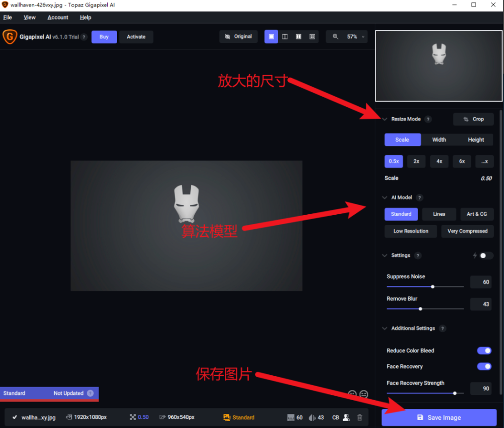Switch to Height resize tab

476,140
